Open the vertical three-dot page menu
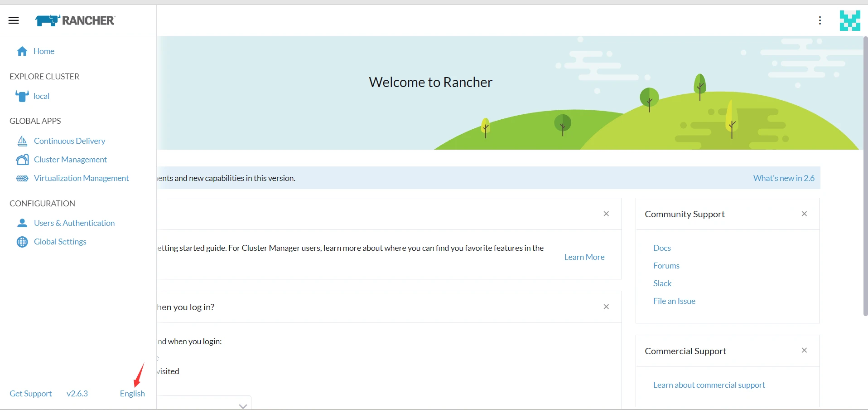868x410 pixels. coord(820,20)
